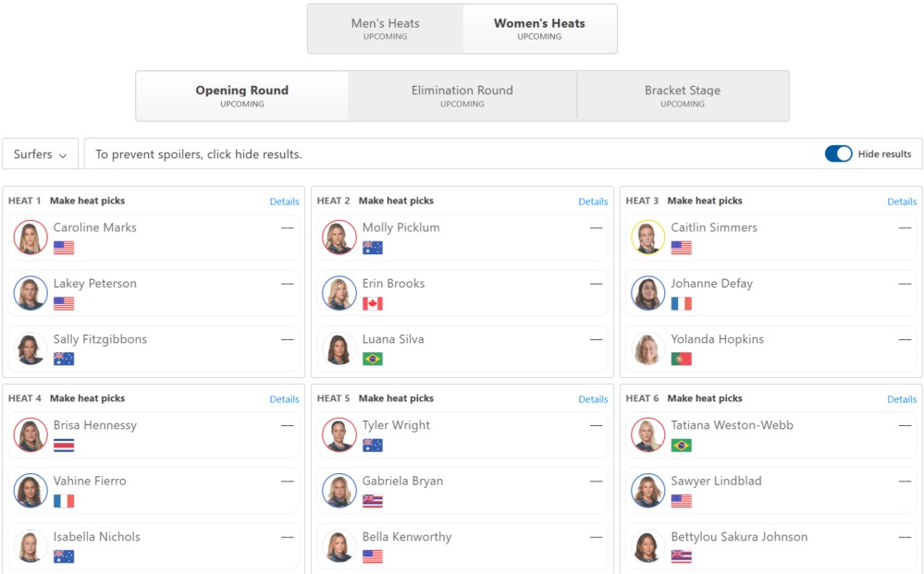Open Details link for Heat 1
The height and width of the screenshot is (574, 924).
284,202
